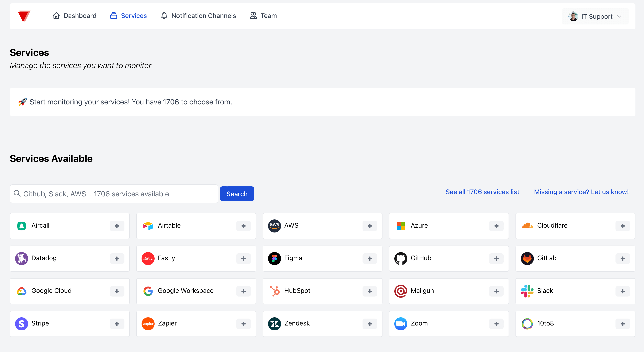Click the Slack hashtag logo icon
This screenshot has width=644, height=352.
coord(527,291)
